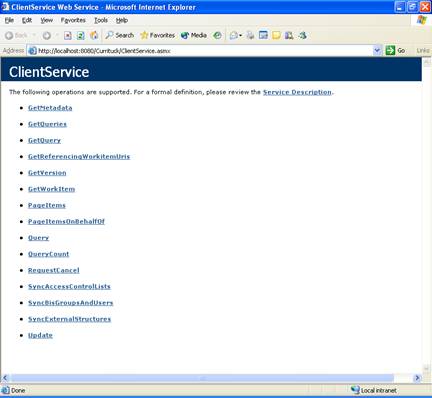Screen dimensions: 432x398
Task: Refresh the current page
Action: point(80,35)
